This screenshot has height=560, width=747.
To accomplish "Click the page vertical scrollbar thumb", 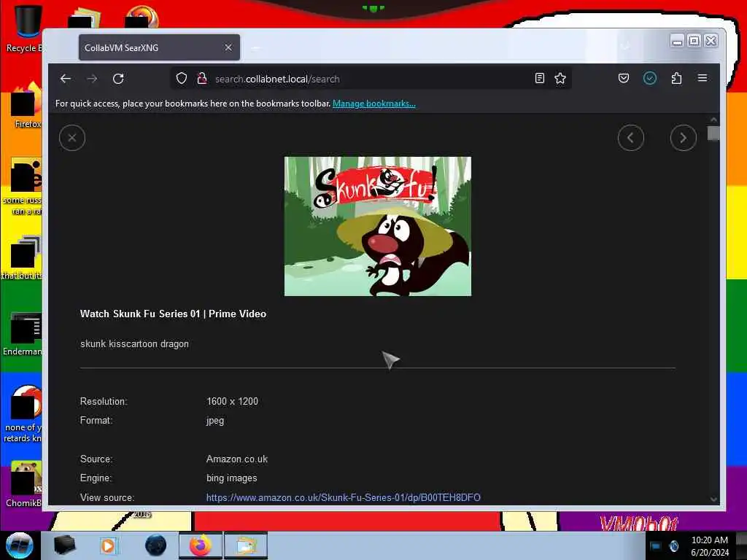I will click(713, 133).
